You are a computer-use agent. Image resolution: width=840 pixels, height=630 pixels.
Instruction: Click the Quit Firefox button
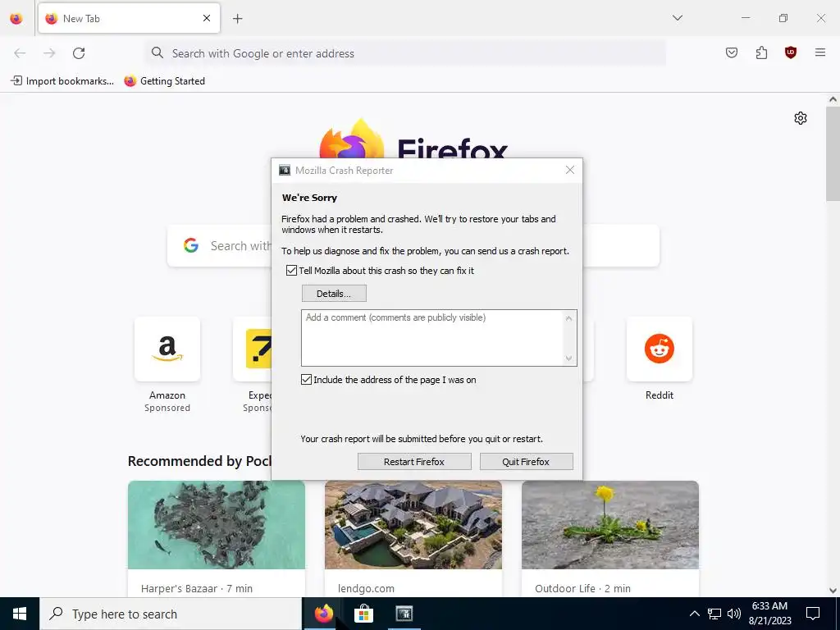[x=526, y=462]
